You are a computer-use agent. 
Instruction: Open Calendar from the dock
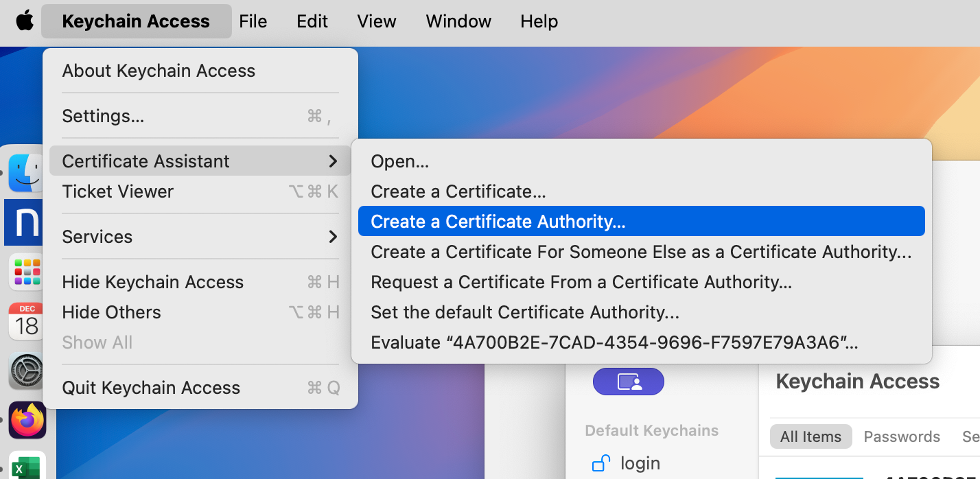point(27,320)
